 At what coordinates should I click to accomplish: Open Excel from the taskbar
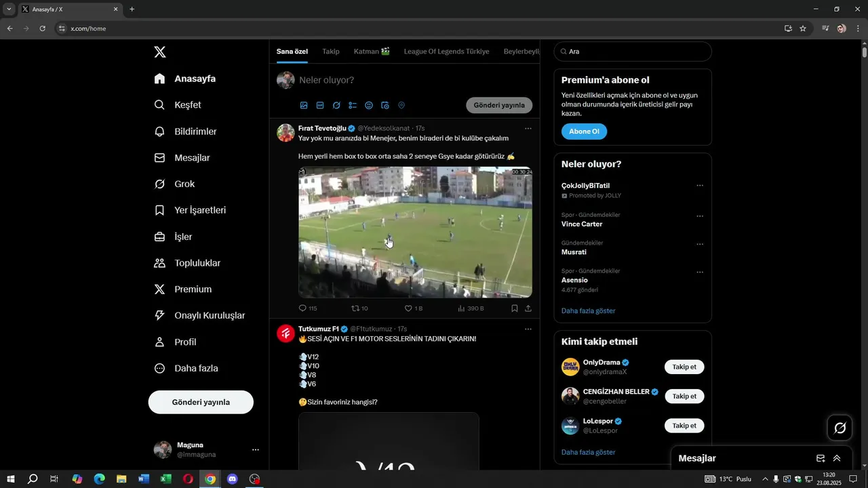coord(166,479)
